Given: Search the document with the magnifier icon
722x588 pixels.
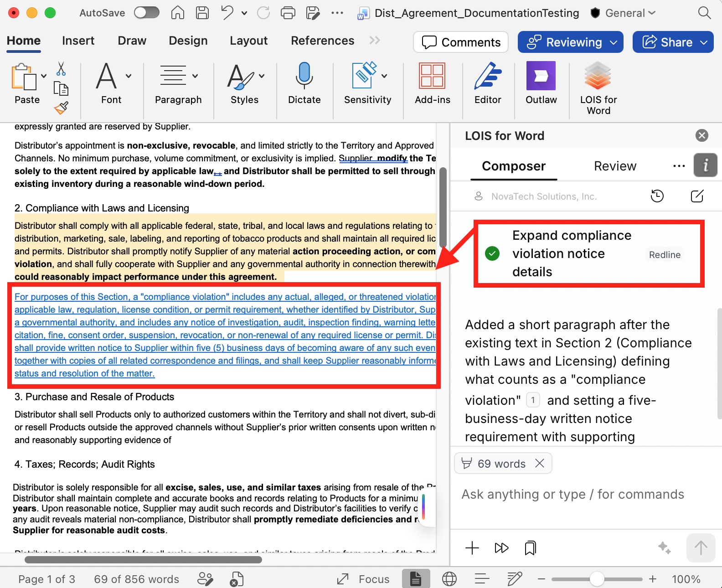Looking at the screenshot, I should coord(704,13).
